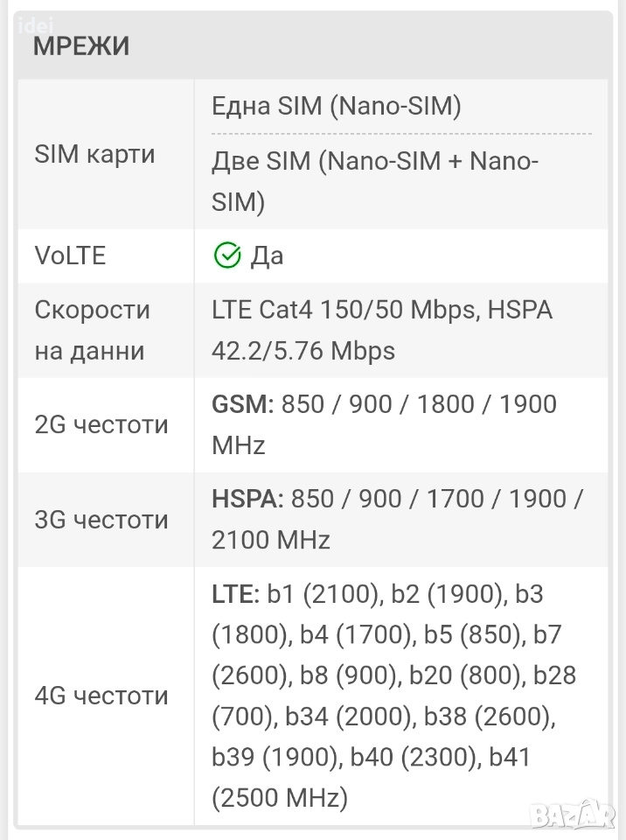626x840 pixels.
Task: Click the "2G честоти" row label
Action: (x=101, y=425)
